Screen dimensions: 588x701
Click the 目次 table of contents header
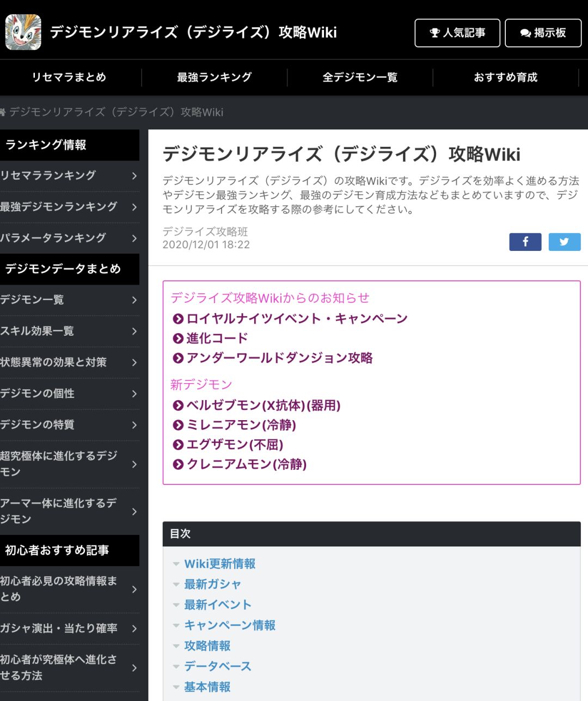coord(372,534)
